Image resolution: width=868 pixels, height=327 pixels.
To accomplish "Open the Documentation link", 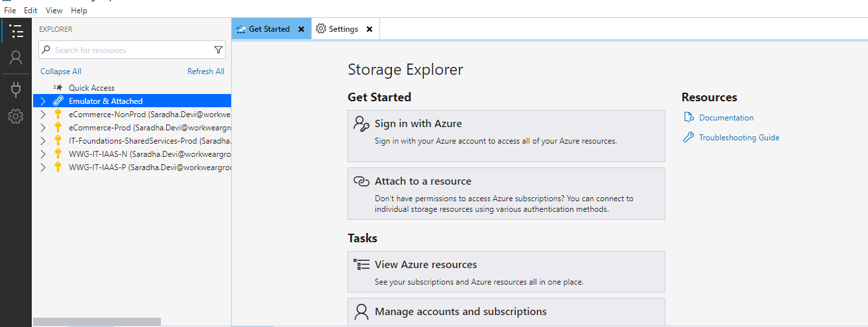I will [726, 118].
